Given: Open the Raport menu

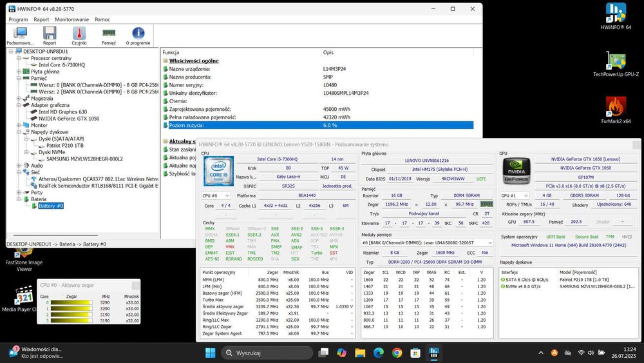Looking at the screenshot, I should coord(41,19).
